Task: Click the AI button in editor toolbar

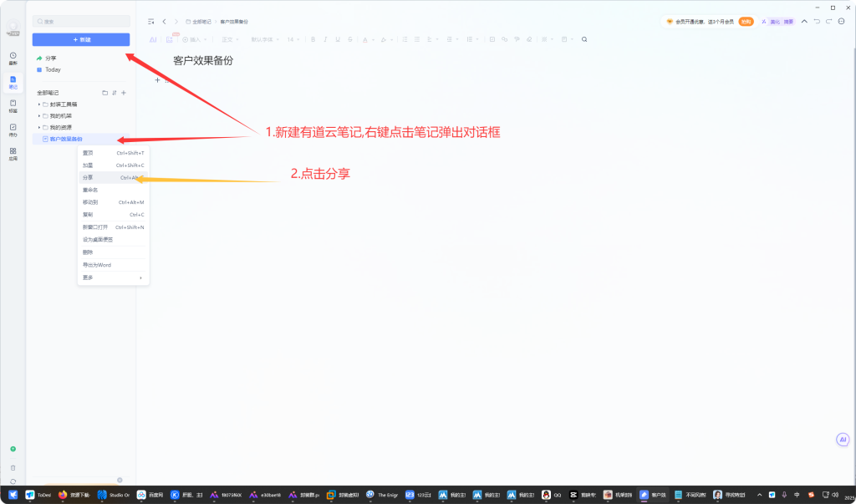Action: click(x=154, y=39)
